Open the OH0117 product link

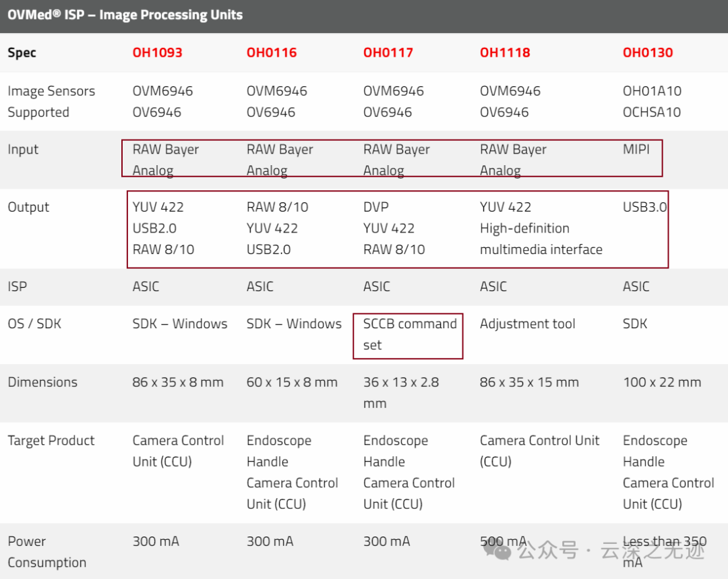tap(388, 53)
